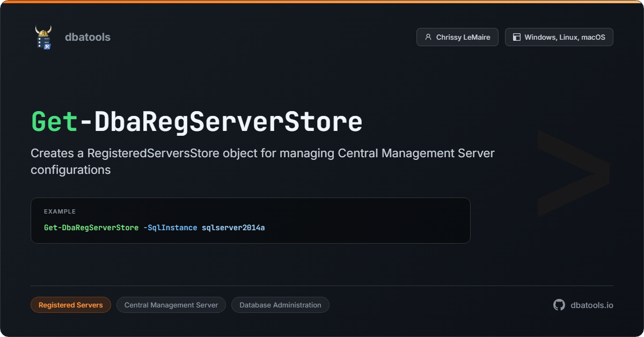
Task: Click the description text about RegisteredServersStore
Action: coord(262,162)
